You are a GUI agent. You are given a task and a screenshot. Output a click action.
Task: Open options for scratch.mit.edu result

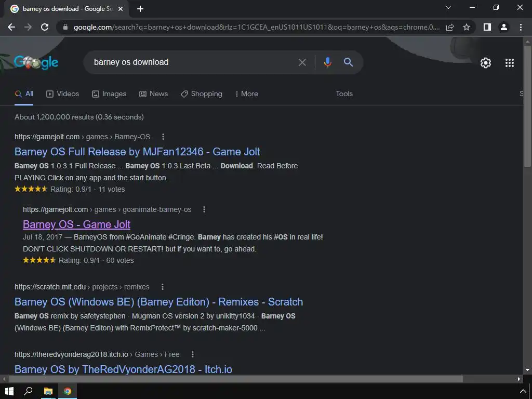tap(163, 287)
